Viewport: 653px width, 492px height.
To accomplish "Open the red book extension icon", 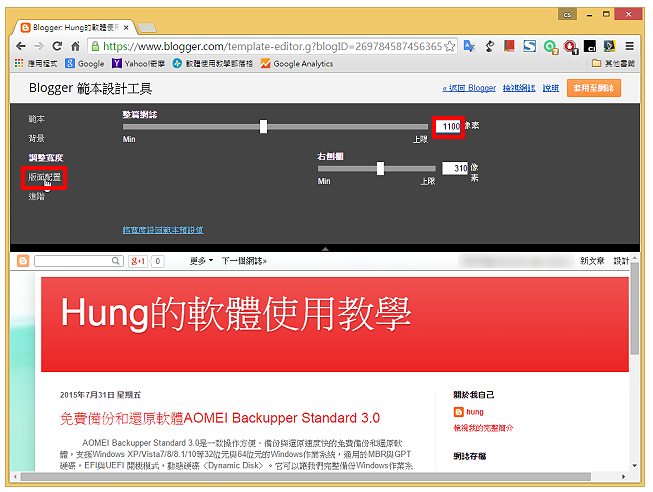I will coord(509,46).
